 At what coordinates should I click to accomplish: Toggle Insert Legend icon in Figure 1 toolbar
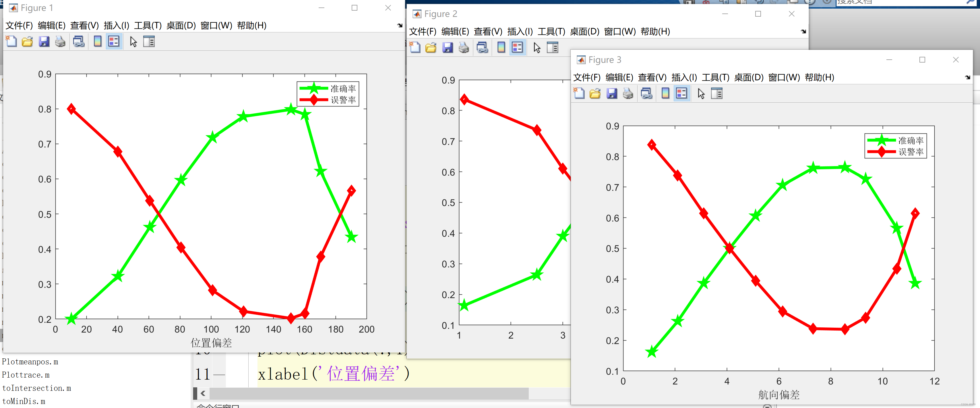pos(114,41)
